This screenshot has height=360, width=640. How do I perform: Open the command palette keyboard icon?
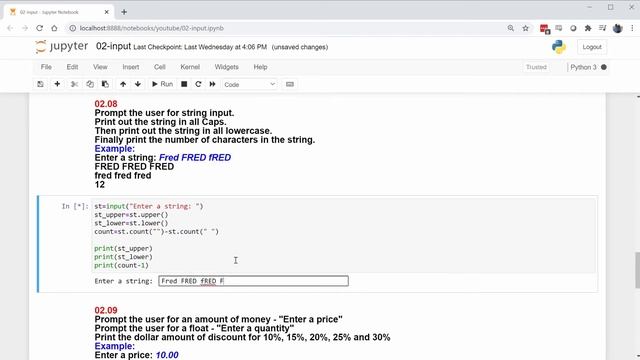(290, 84)
